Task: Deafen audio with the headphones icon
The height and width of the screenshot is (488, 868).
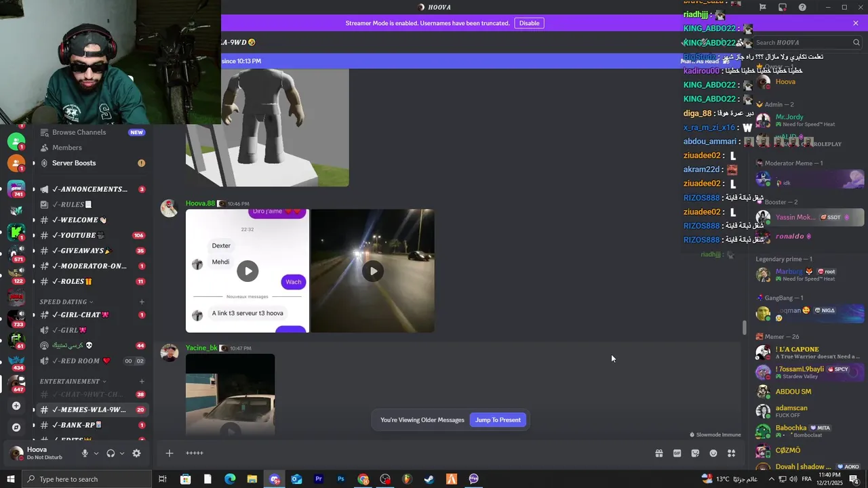Action: [111, 453]
